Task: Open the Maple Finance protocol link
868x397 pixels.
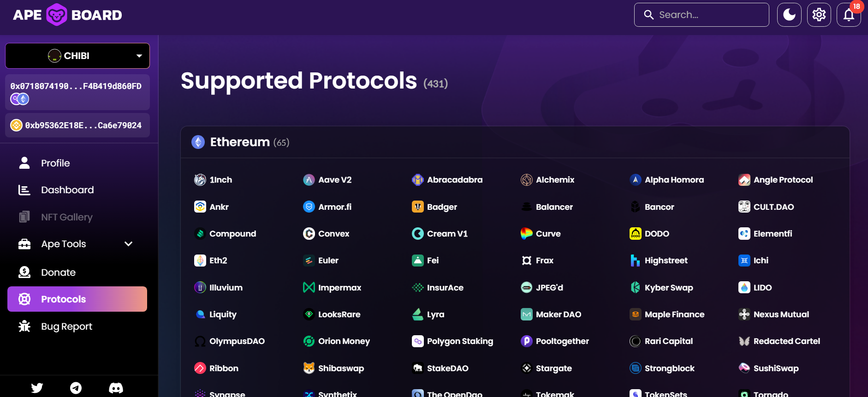Action: [x=667, y=314]
